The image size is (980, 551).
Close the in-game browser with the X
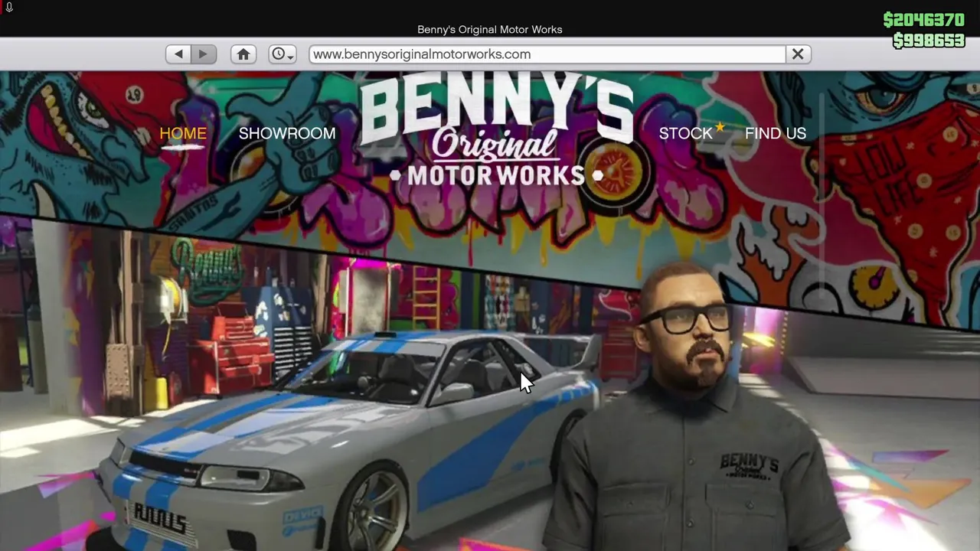click(798, 54)
